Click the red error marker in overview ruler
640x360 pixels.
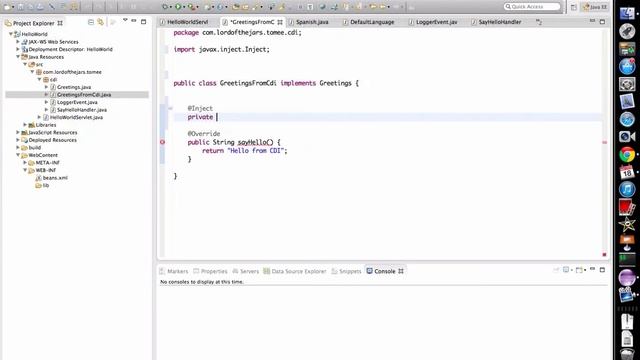pyautogui.click(x=604, y=142)
